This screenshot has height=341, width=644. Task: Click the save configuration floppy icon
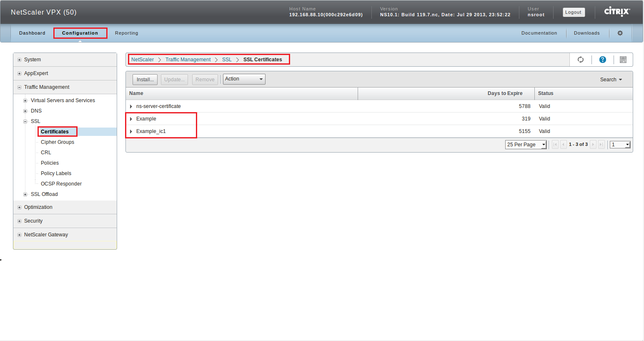tap(623, 60)
